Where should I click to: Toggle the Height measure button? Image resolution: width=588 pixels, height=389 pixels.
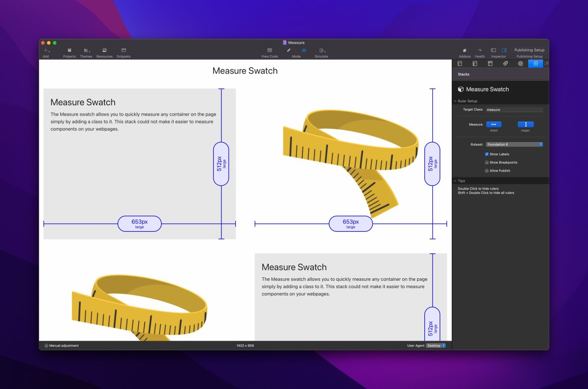point(526,124)
